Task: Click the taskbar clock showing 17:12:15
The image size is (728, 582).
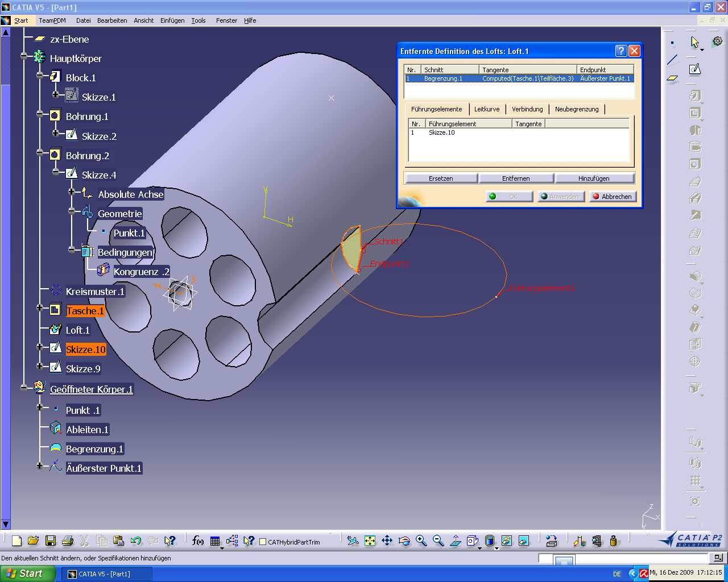Action: (x=686, y=572)
